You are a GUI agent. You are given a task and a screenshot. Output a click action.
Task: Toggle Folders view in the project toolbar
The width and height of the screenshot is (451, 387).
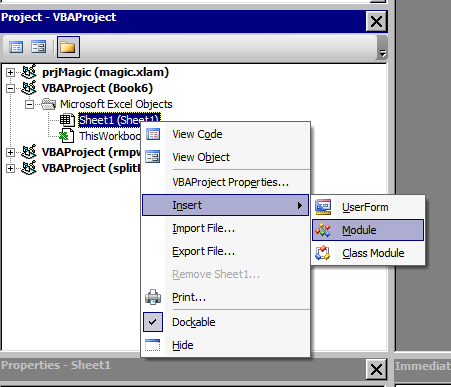pyautogui.click(x=68, y=47)
